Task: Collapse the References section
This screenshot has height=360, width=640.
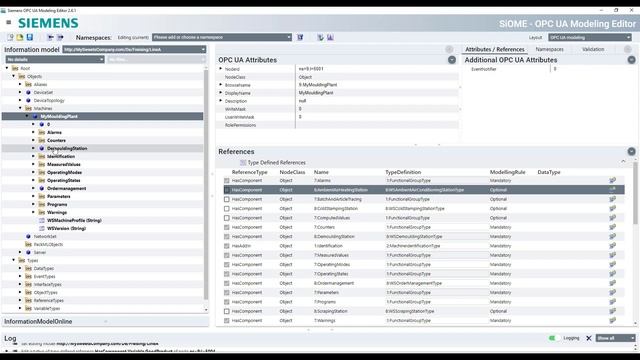Action: (631, 151)
